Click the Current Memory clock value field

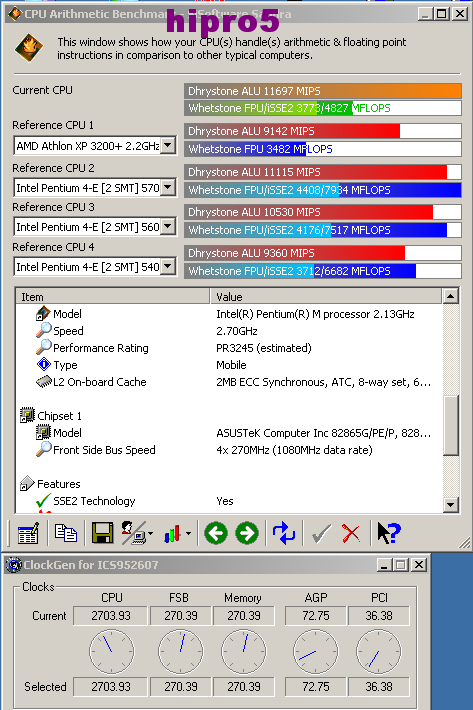[x=244, y=616]
